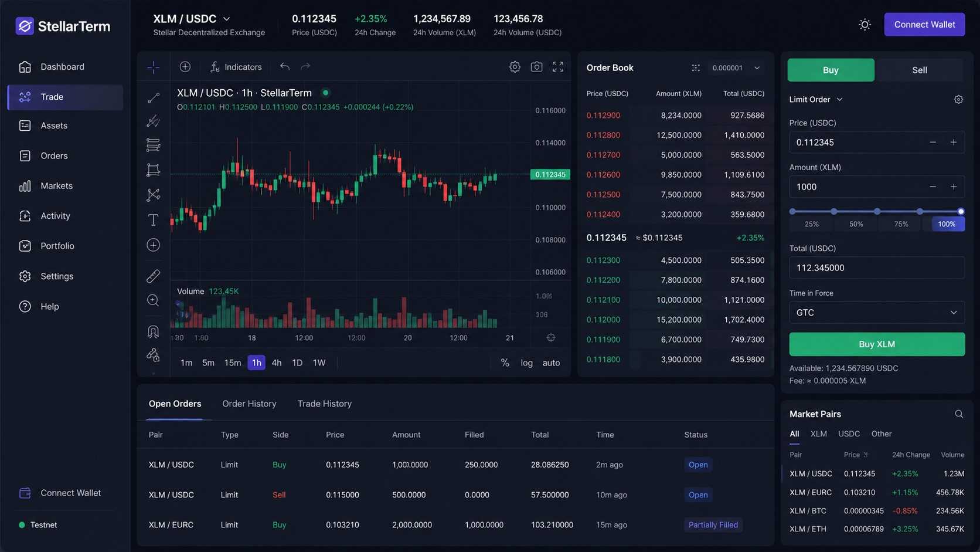
Task: Click the 0.112900 ask price row
Action: pyautogui.click(x=675, y=116)
